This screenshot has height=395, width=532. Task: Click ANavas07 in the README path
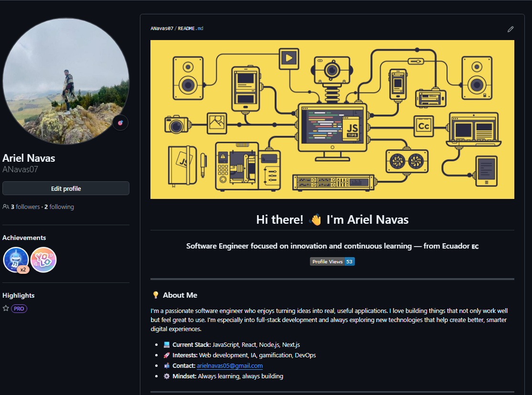(162, 29)
